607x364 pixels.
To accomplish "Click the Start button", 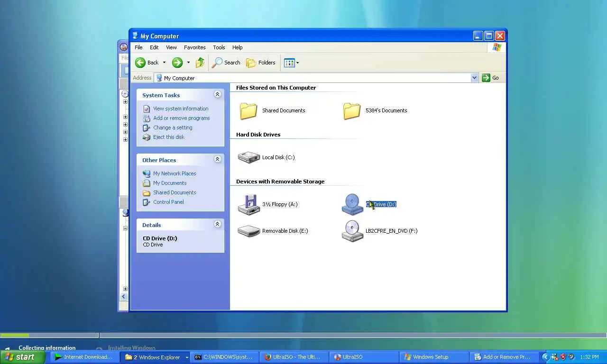I will [x=23, y=357].
